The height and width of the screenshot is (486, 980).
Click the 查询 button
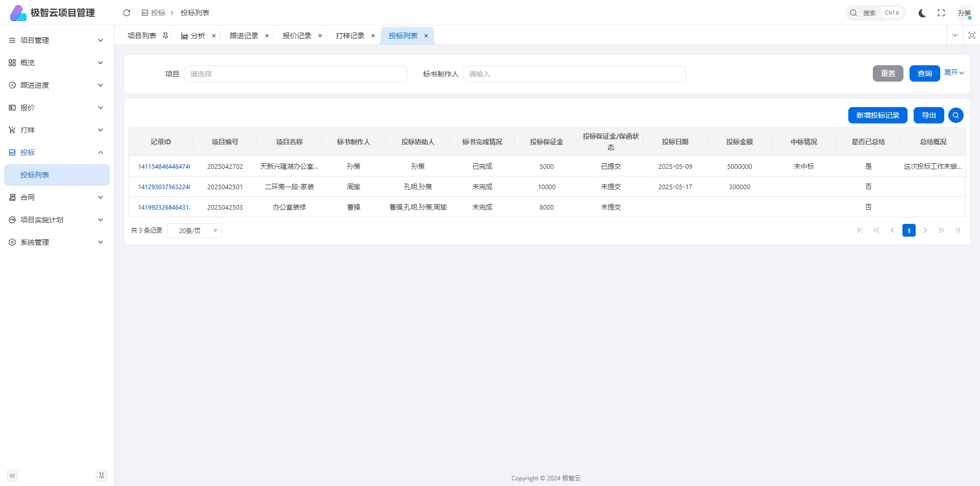(924, 73)
